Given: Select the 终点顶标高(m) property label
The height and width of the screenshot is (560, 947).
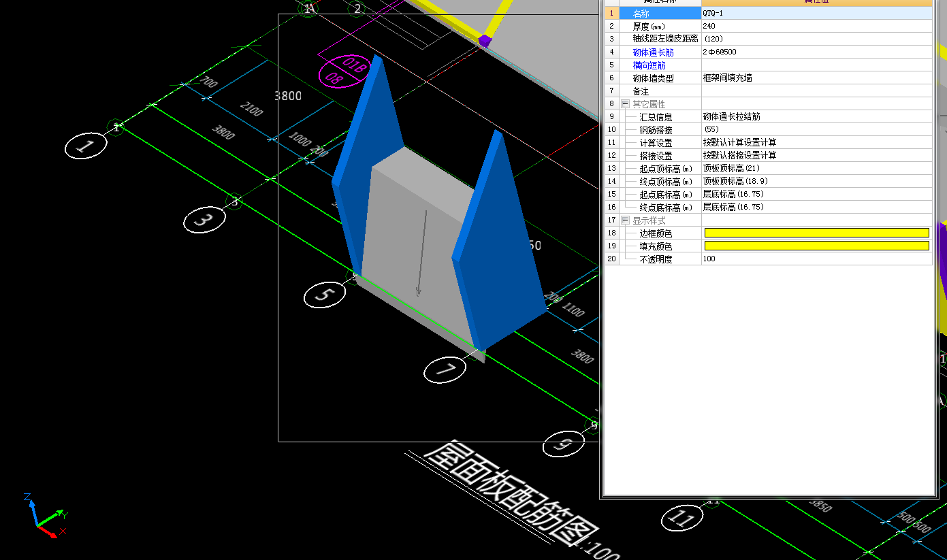Looking at the screenshot, I should click(x=666, y=182).
